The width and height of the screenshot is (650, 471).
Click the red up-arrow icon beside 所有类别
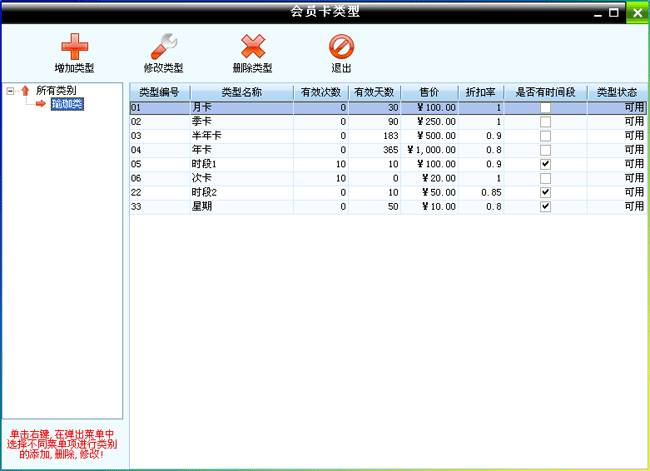[x=25, y=91]
